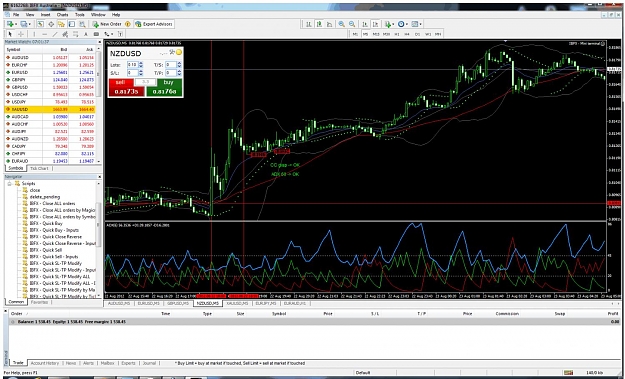This screenshot has height=379, width=625.
Task: Select the H1 timeframe button
Action: point(397,34)
